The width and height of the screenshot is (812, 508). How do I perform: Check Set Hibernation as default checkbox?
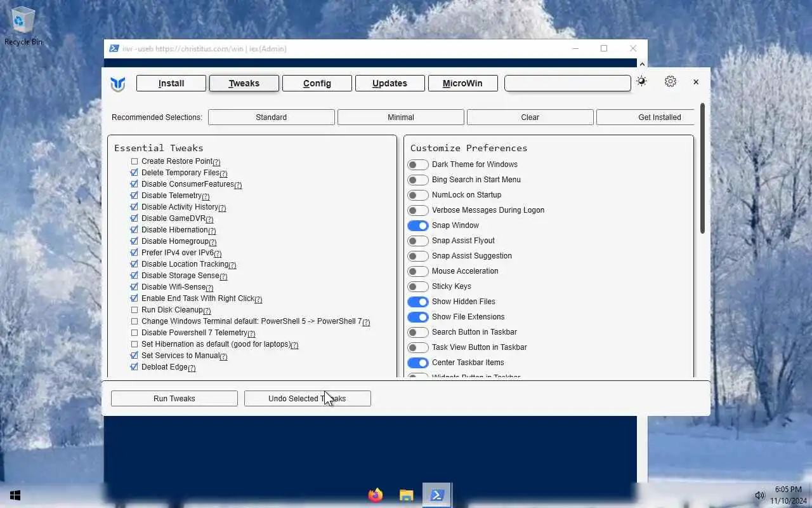click(x=134, y=344)
